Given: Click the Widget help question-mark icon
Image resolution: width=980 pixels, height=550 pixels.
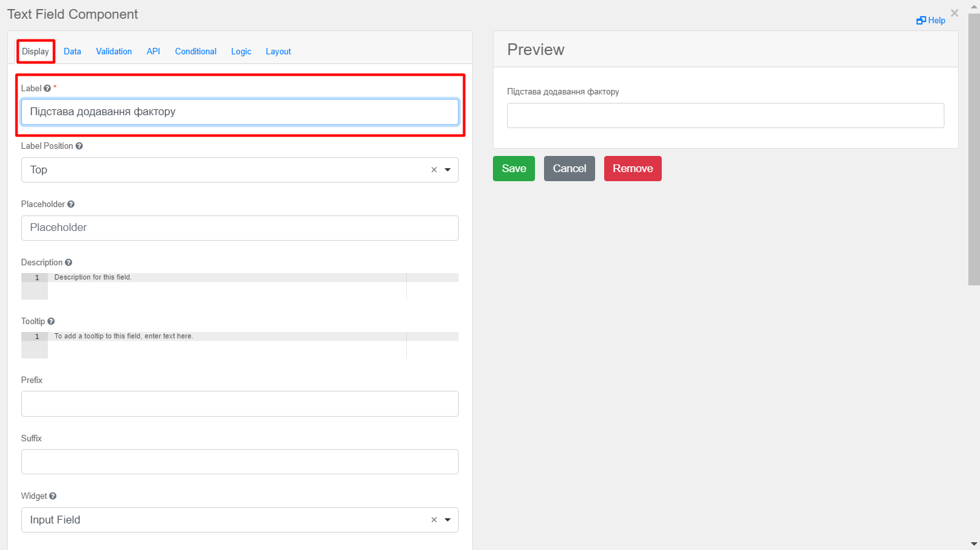Looking at the screenshot, I should click(53, 496).
